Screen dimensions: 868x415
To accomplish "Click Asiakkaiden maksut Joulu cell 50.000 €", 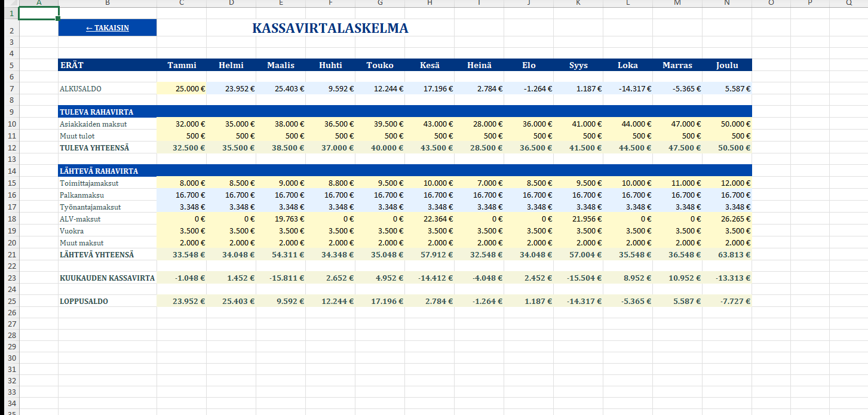I will point(726,124).
